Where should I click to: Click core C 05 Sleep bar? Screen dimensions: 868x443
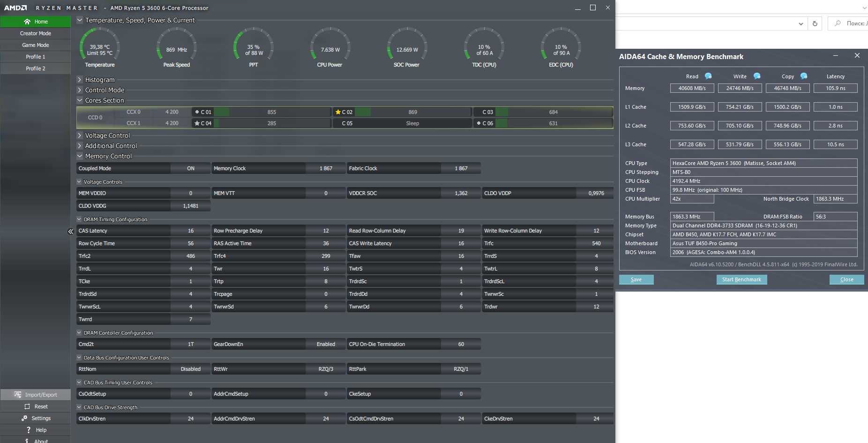click(412, 123)
